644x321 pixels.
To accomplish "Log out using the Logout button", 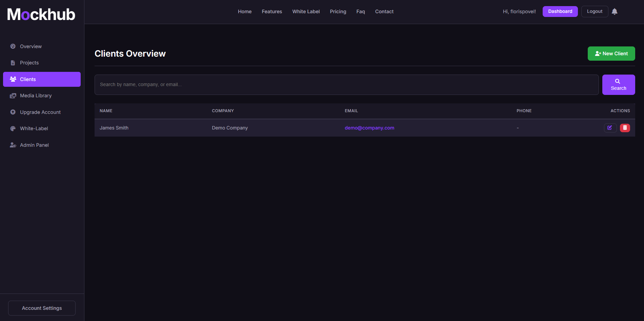I will click(595, 12).
